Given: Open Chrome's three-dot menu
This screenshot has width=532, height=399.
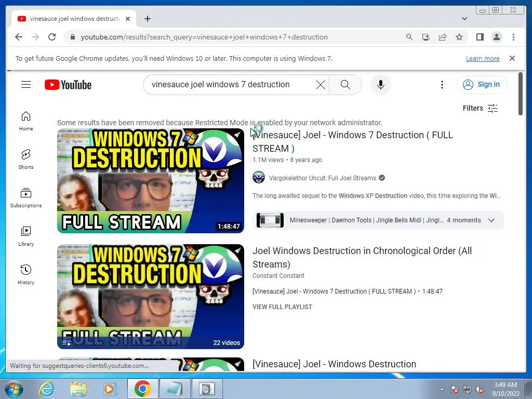Looking at the screenshot, I should pos(513,37).
